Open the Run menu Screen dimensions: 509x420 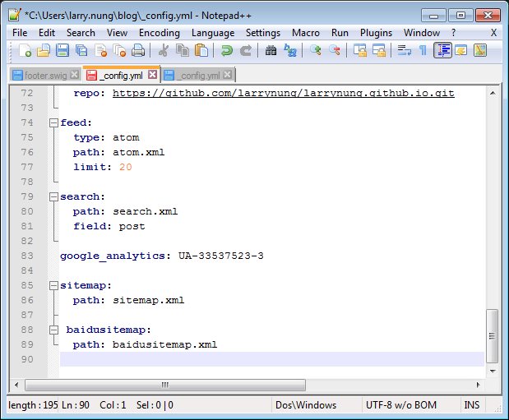340,33
